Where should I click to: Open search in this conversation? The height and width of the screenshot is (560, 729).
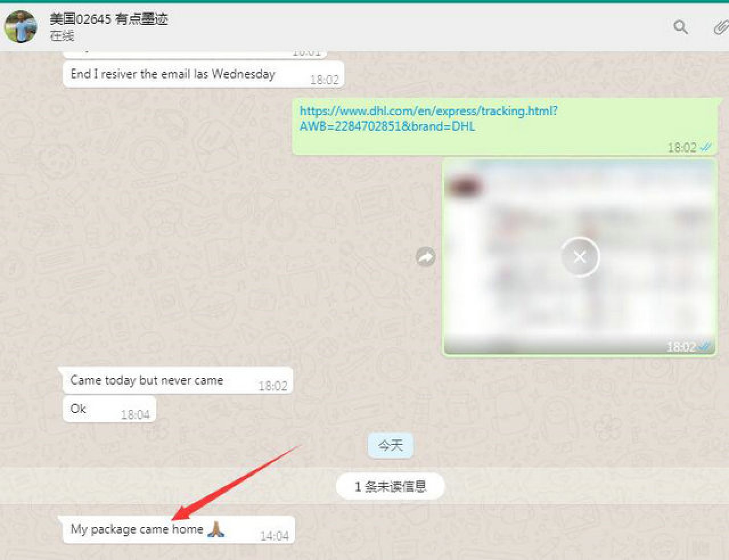point(681,27)
